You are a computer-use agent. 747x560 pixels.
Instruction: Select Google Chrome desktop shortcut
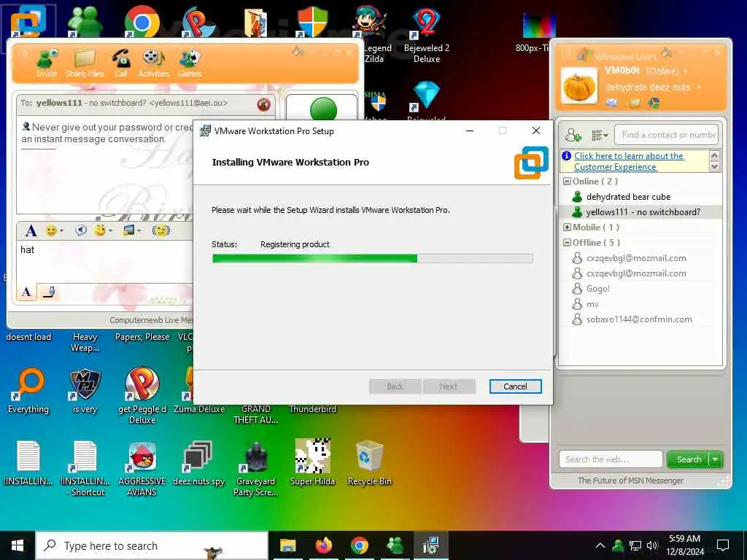142,21
